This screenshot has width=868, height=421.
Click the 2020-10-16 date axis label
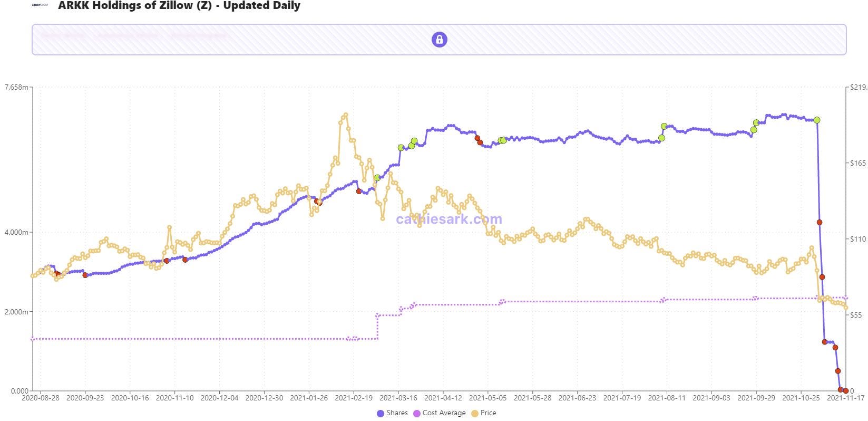tap(130, 398)
